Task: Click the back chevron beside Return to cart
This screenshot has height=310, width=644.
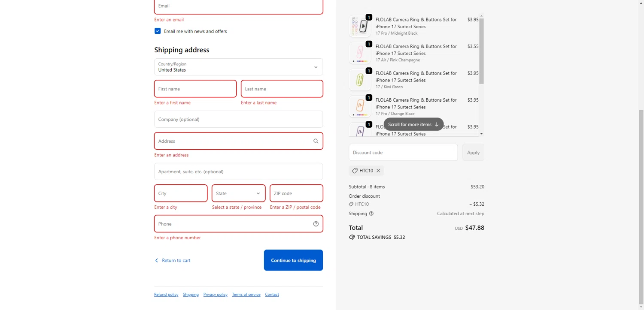Action: pyautogui.click(x=157, y=260)
